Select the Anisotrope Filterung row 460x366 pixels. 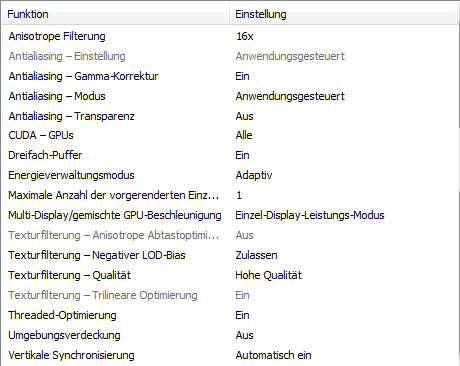click(x=230, y=36)
